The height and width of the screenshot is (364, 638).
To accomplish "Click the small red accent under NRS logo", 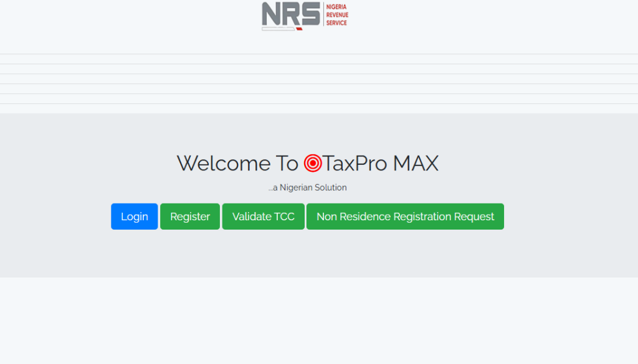I will pyautogui.click(x=299, y=29).
